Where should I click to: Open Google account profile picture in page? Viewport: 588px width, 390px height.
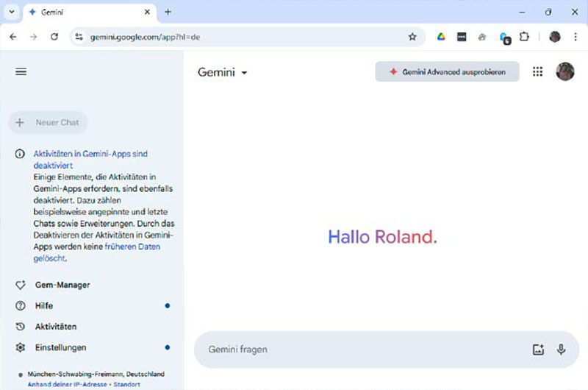[564, 71]
